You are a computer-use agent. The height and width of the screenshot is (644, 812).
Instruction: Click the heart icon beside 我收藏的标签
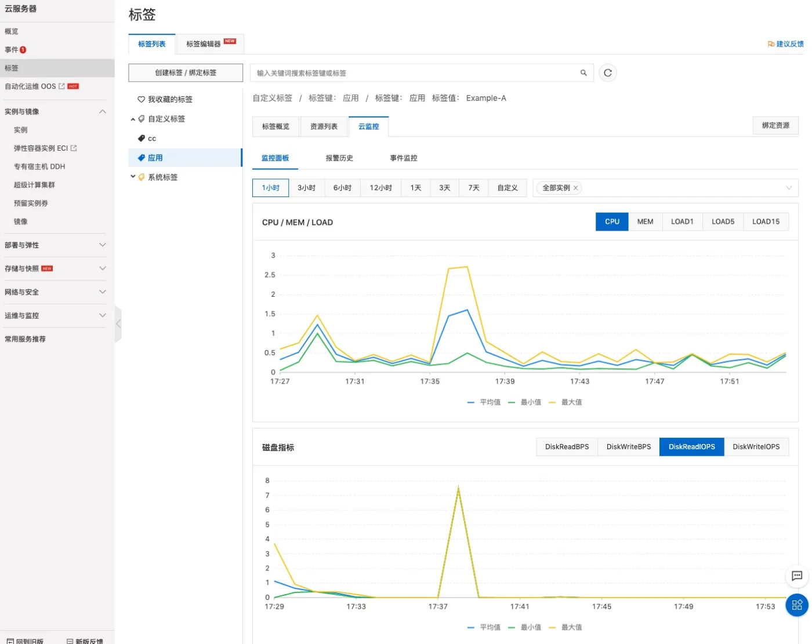[x=141, y=100]
